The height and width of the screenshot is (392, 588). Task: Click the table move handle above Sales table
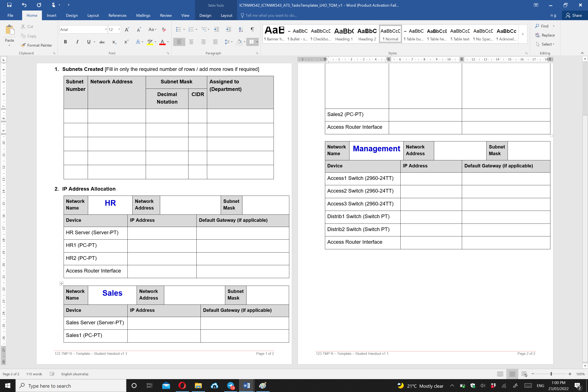61,283
